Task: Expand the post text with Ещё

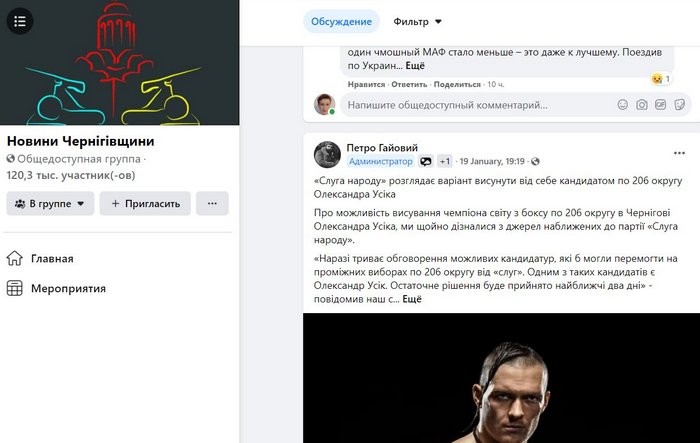Action: (412, 299)
